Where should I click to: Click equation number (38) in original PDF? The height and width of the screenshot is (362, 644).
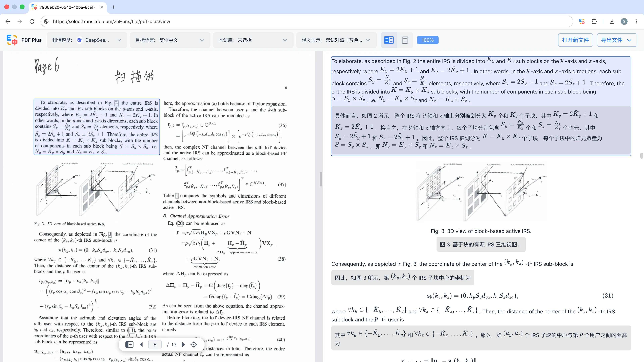pos(282,259)
